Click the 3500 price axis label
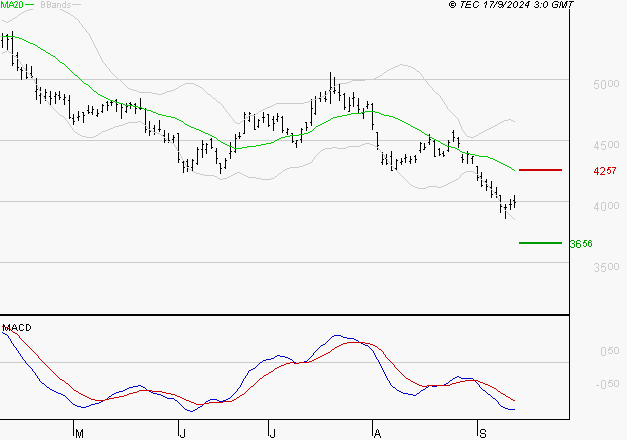 click(x=606, y=267)
